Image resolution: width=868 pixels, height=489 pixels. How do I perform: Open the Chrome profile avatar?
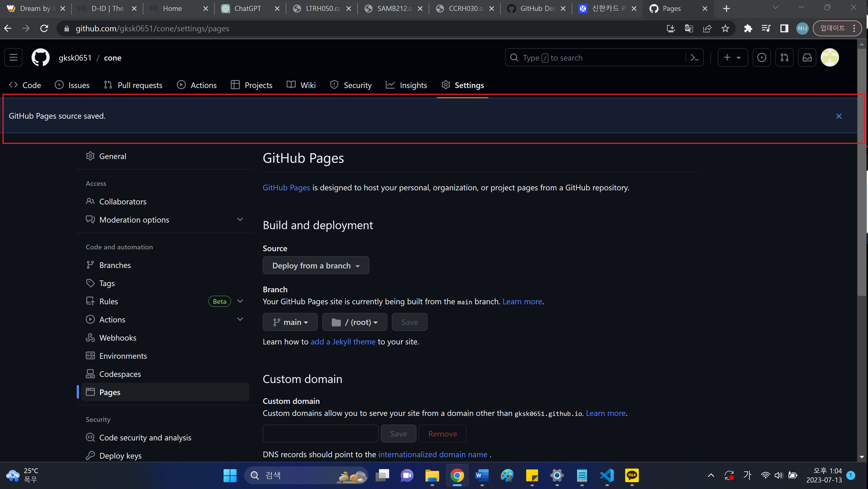point(802,29)
